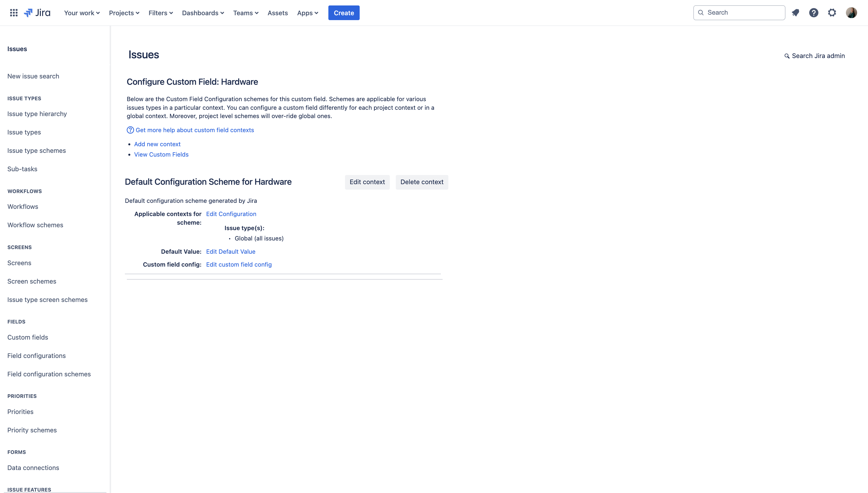Screen dimensions: 868x493
Task: Click Edit Default Value link
Action: click(231, 251)
